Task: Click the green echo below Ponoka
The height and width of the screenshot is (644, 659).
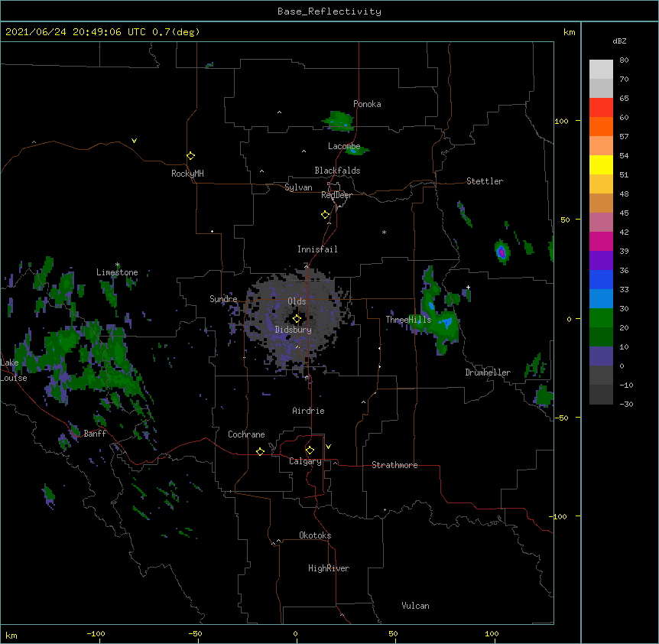Action: coord(339,121)
